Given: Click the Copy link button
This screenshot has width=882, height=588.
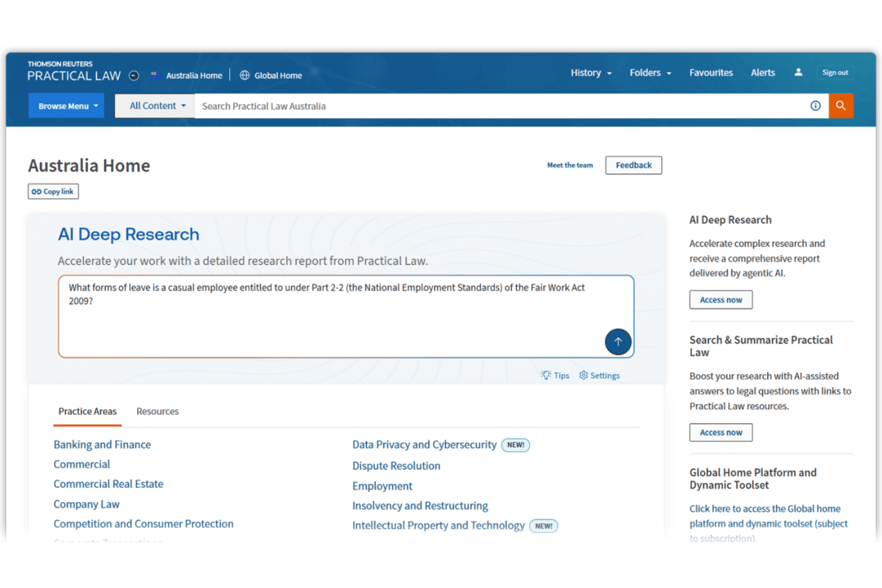Looking at the screenshot, I should pos(53,191).
